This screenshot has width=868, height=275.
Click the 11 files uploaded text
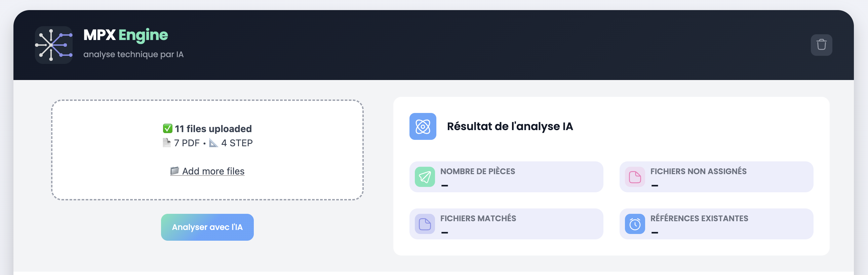click(x=213, y=128)
